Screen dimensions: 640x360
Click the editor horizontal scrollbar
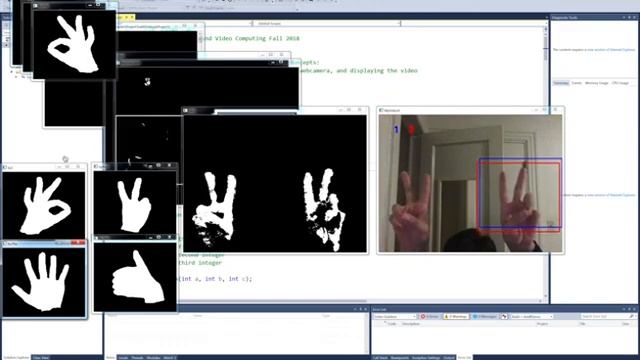pos(359,301)
